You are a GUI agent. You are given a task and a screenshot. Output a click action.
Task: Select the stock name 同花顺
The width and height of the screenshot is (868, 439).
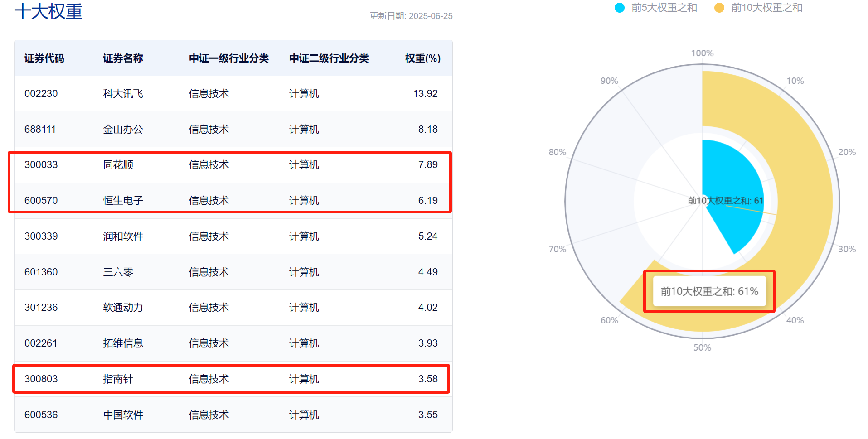[118, 165]
